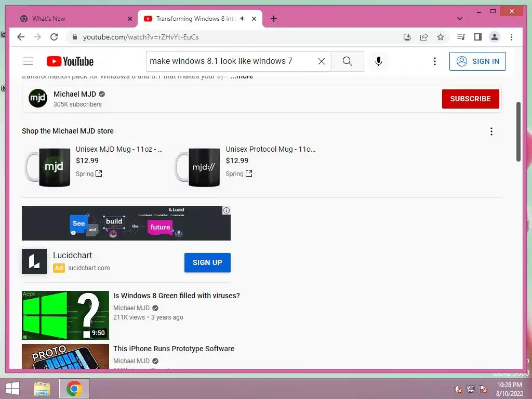
Task: View site info via the padlock icon
Action: tap(75, 37)
